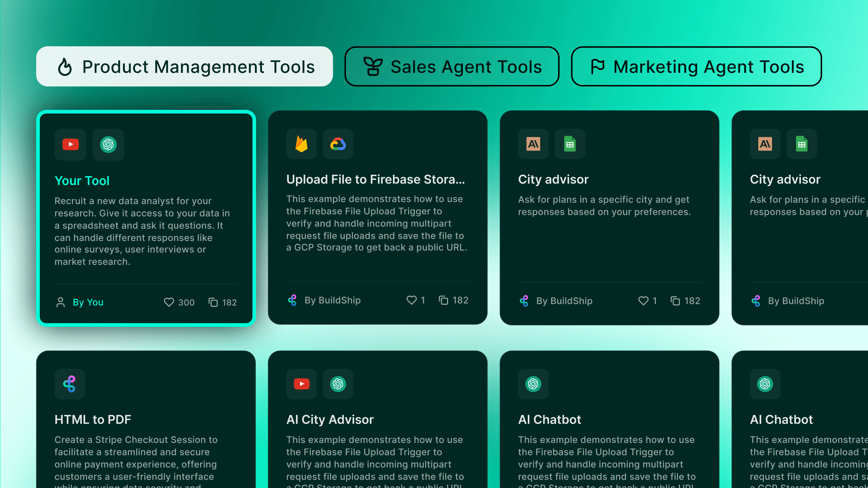Click the OpenAI icon in Your Tool card
The image size is (868, 488).
click(x=108, y=145)
